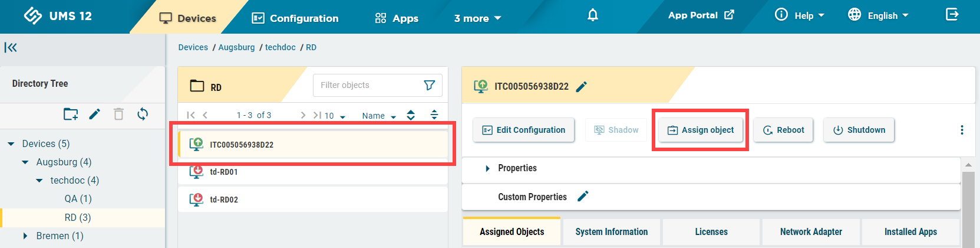Viewport: 980px width, 248px height.
Task: Open the notifications bell
Action: [593, 15]
